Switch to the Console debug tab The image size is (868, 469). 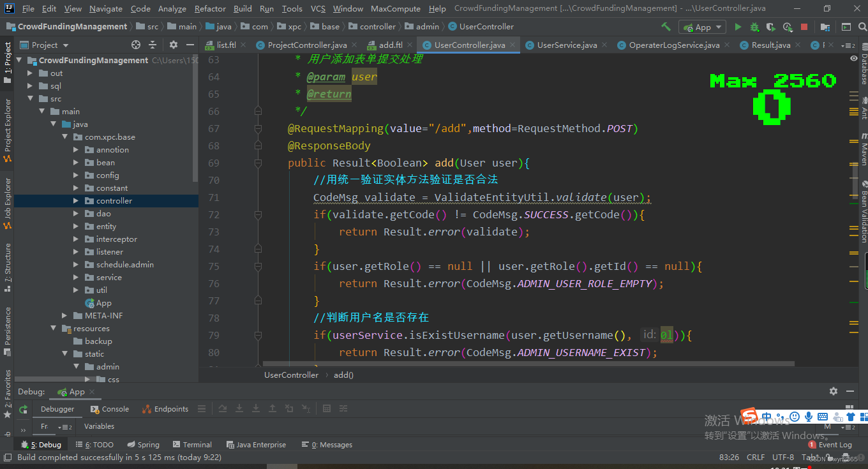pyautogui.click(x=110, y=409)
